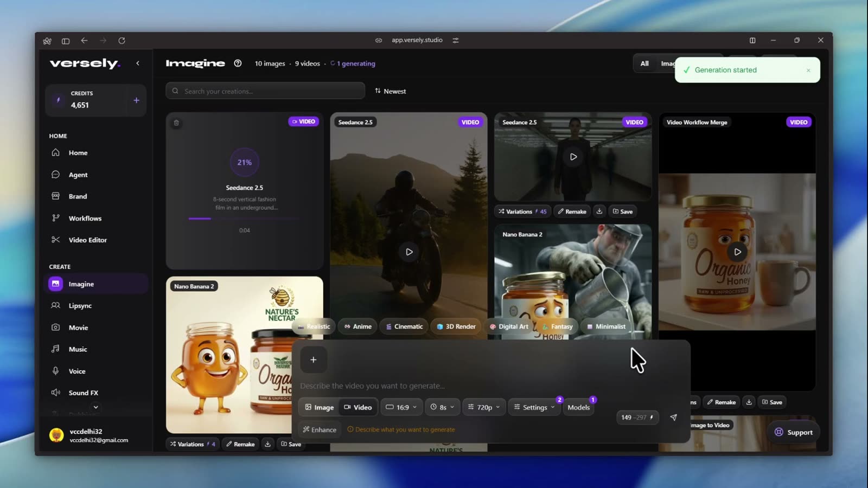The width and height of the screenshot is (868, 488).
Task: Select the Cinematic style chip
Action: pyautogui.click(x=404, y=326)
